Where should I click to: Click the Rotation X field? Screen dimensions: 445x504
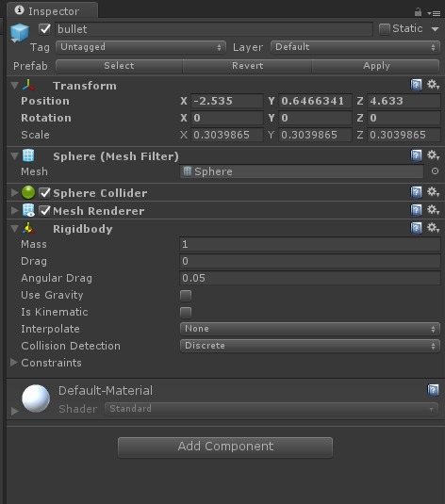pyautogui.click(x=227, y=118)
